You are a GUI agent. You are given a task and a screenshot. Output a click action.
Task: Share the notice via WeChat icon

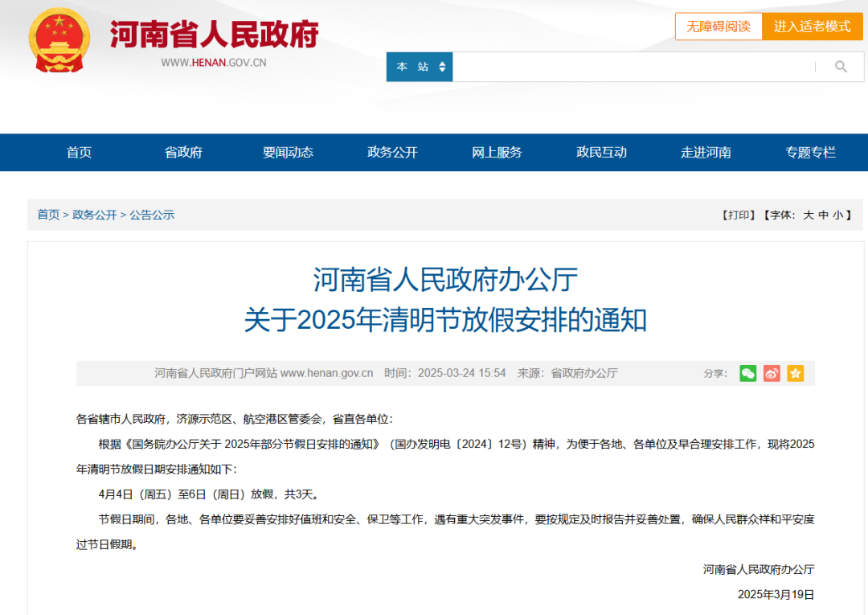tap(748, 373)
